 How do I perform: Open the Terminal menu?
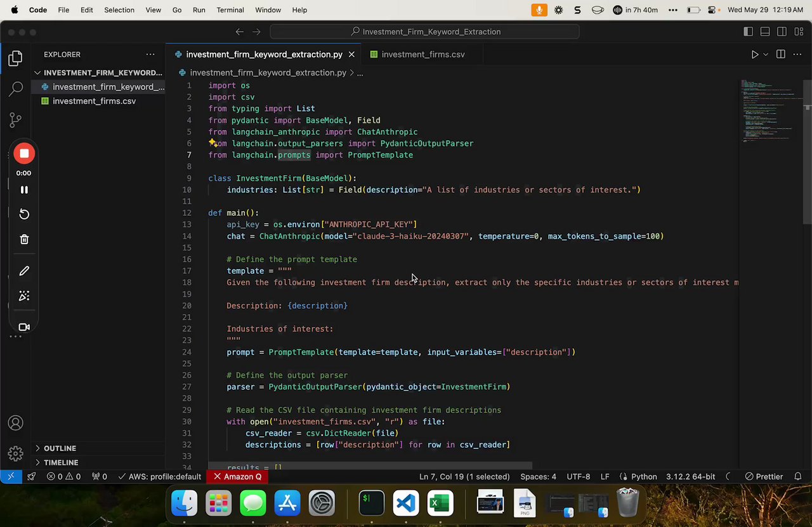(x=230, y=10)
